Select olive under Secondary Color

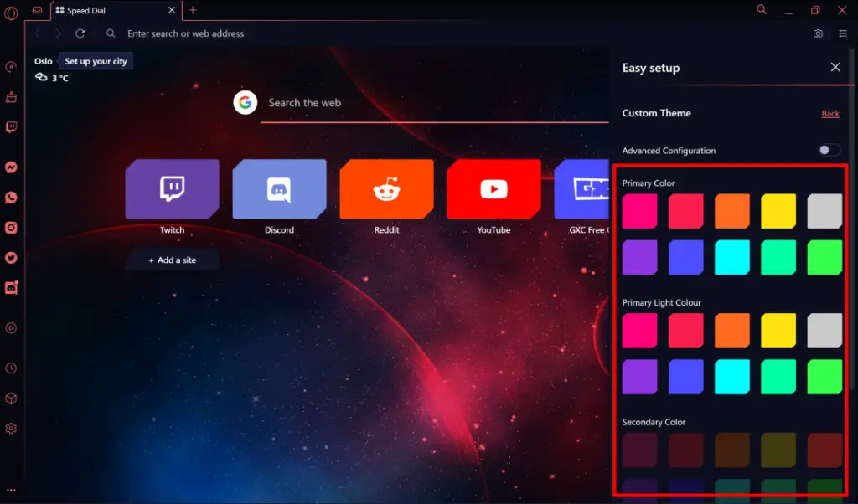click(x=778, y=450)
